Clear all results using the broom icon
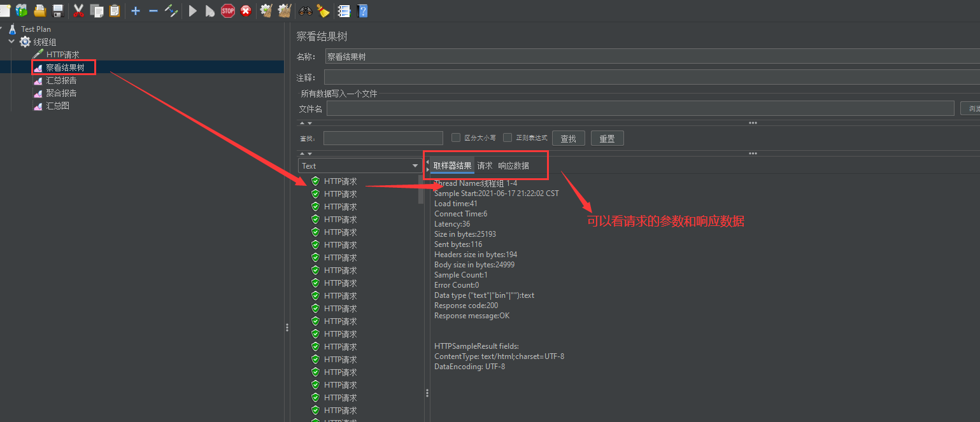The width and height of the screenshot is (980, 422). (x=284, y=10)
